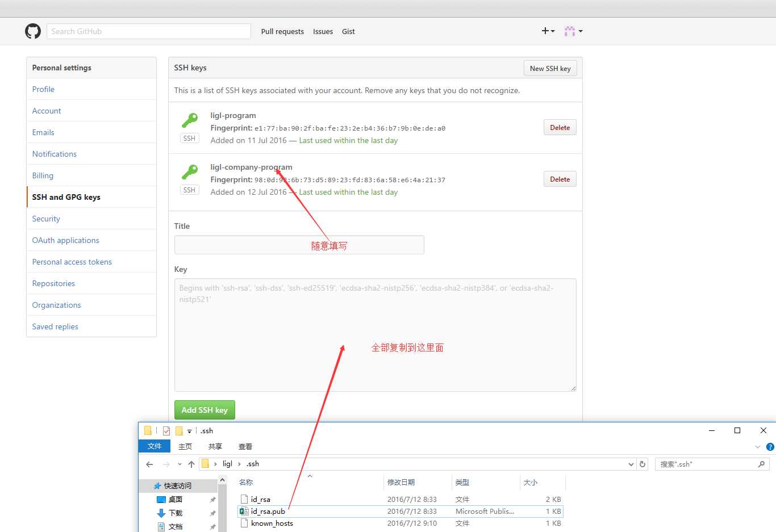This screenshot has width=776, height=532.
Task: Select Profile in settings sidebar
Action: point(91,89)
